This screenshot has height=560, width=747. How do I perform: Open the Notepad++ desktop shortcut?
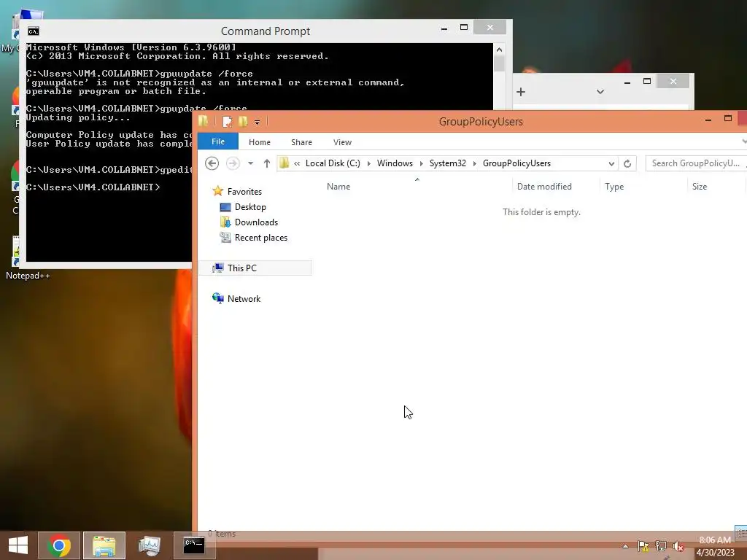tap(27, 257)
